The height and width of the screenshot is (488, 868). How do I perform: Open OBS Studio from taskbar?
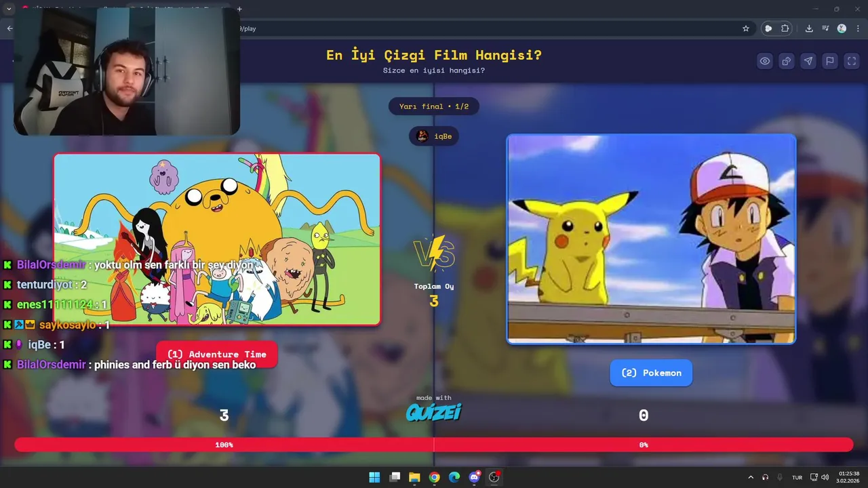494,477
